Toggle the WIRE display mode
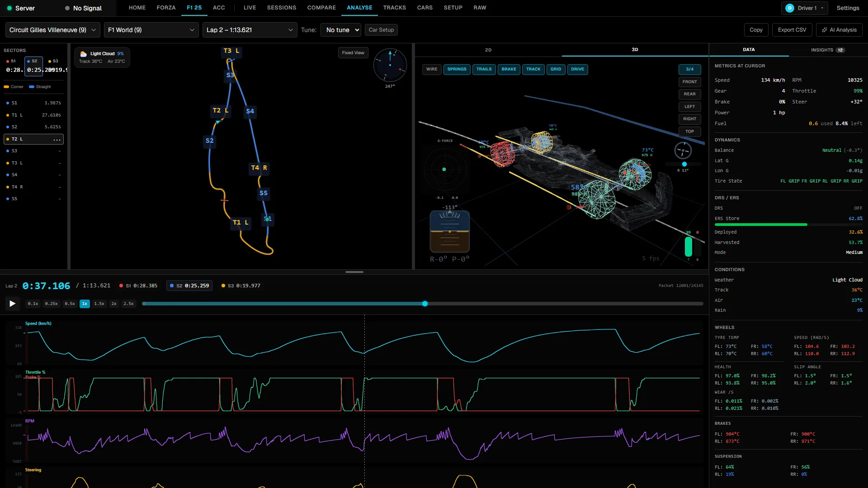 tap(432, 69)
